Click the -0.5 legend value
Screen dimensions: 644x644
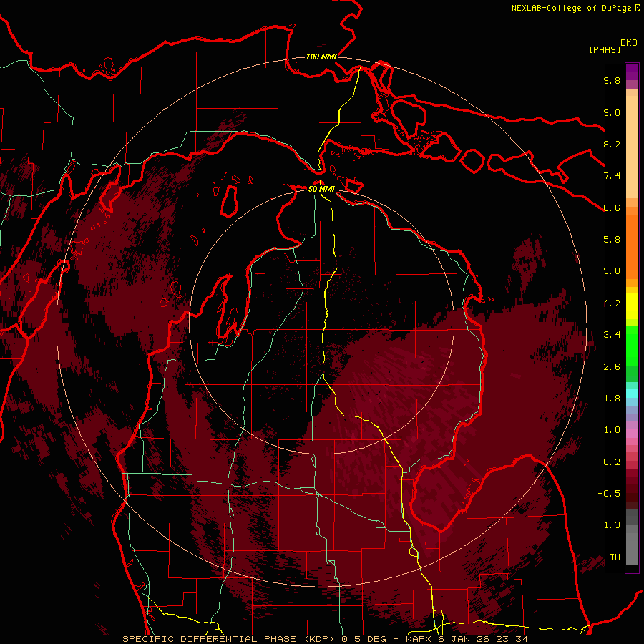[609, 494]
